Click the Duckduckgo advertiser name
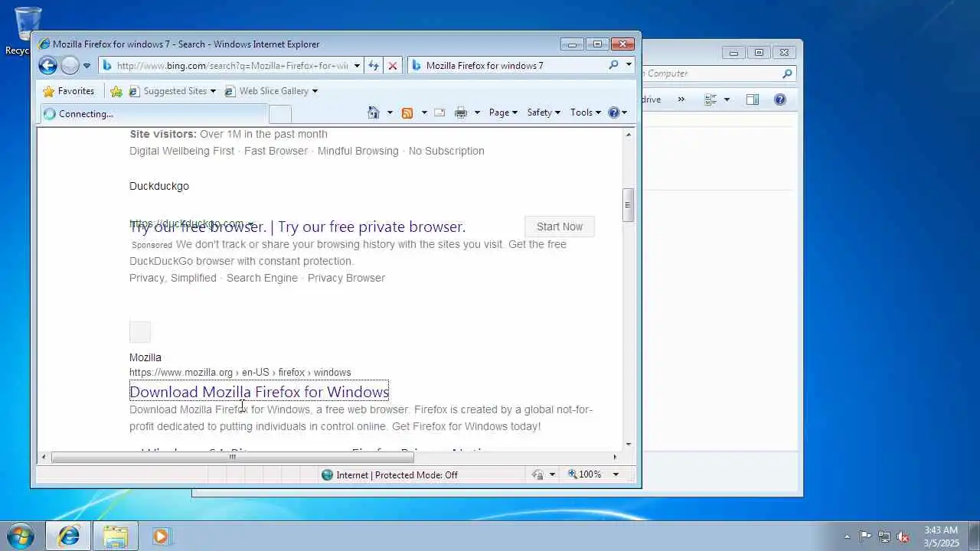This screenshot has height=551, width=980. click(x=159, y=186)
